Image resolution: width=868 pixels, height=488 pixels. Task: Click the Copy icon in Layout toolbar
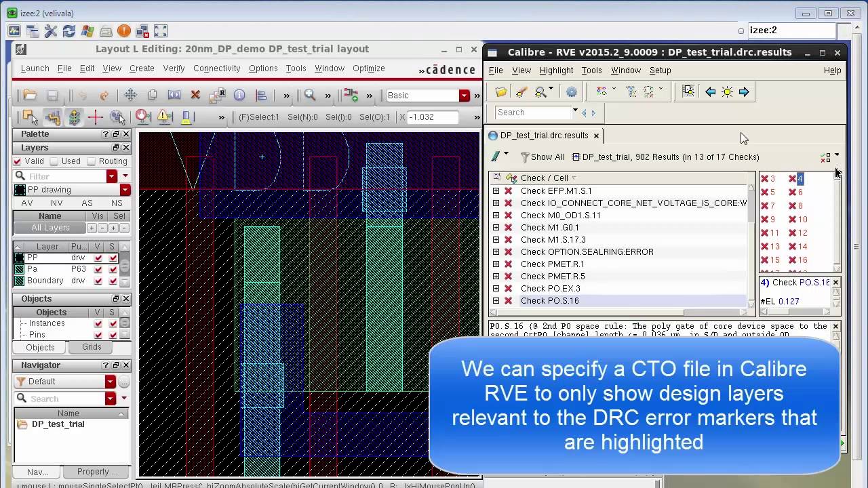click(153, 96)
